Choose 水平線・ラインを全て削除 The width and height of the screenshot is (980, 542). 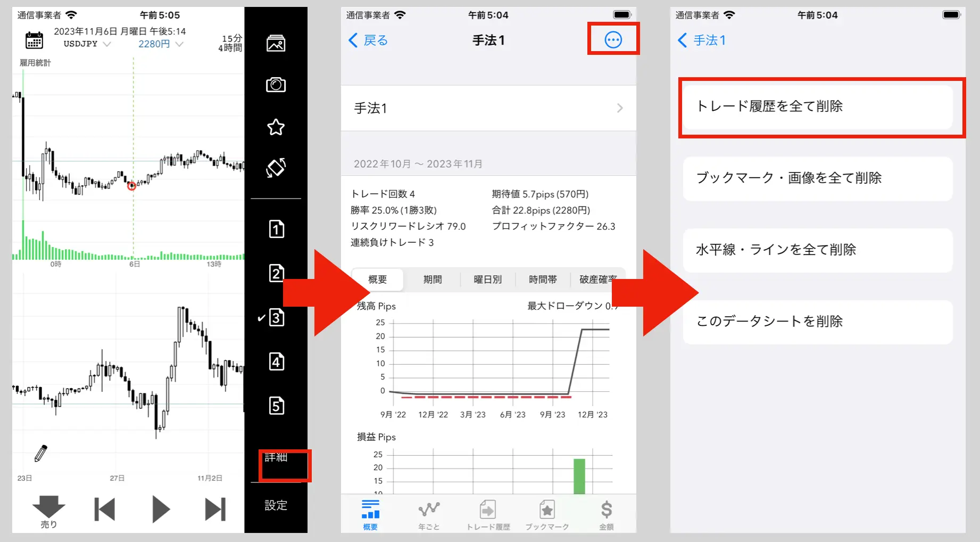[818, 250]
